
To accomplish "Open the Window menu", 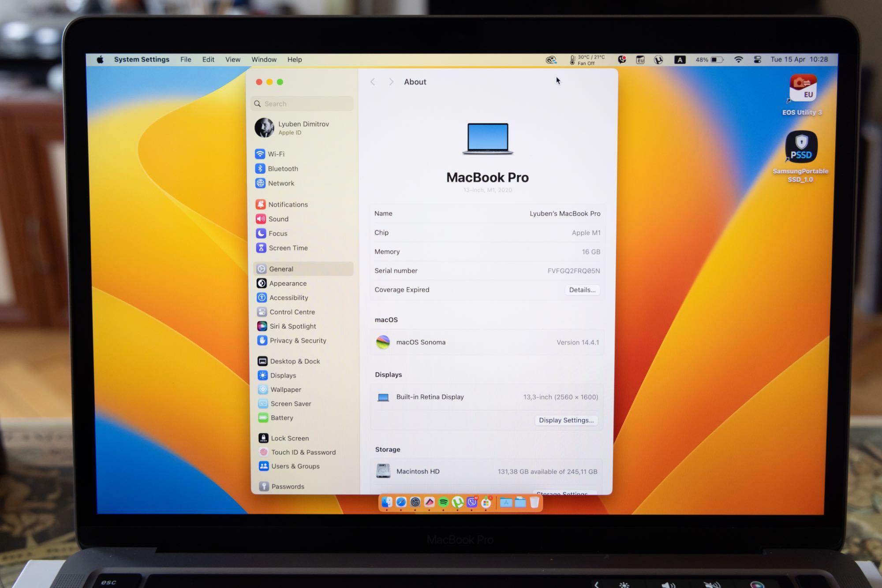I will click(x=264, y=60).
